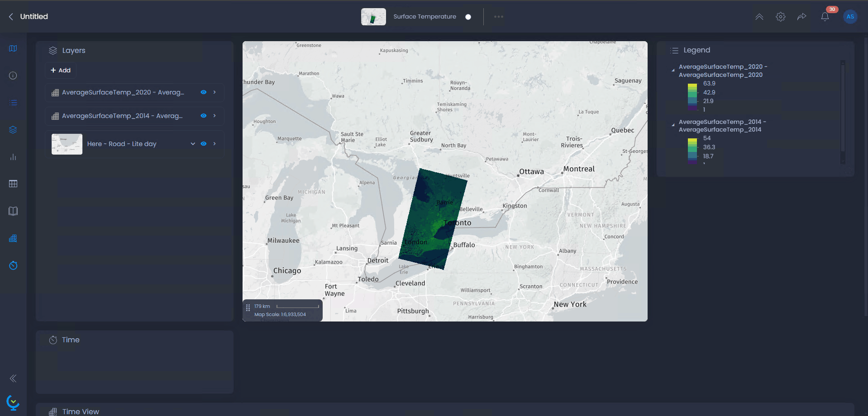
Task: Open the table grid icon in left sidebar
Action: [x=13, y=184]
